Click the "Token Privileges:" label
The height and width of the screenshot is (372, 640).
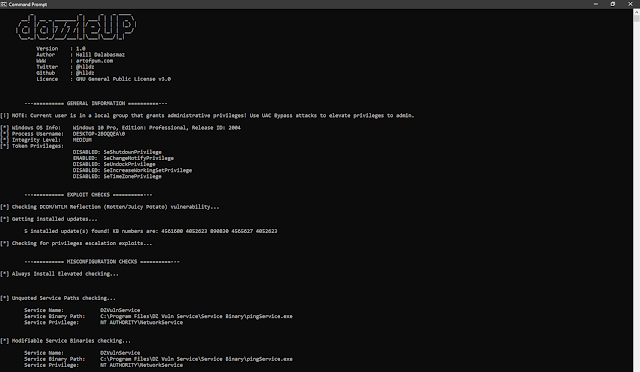pyautogui.click(x=38, y=146)
